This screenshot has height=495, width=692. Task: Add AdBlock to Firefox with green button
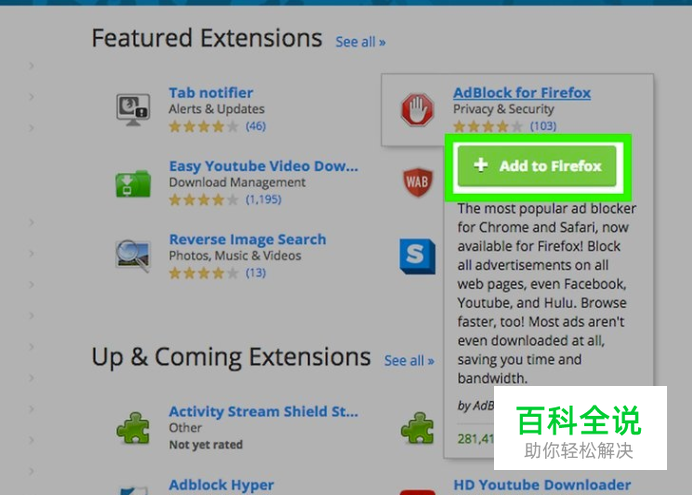tap(537, 166)
